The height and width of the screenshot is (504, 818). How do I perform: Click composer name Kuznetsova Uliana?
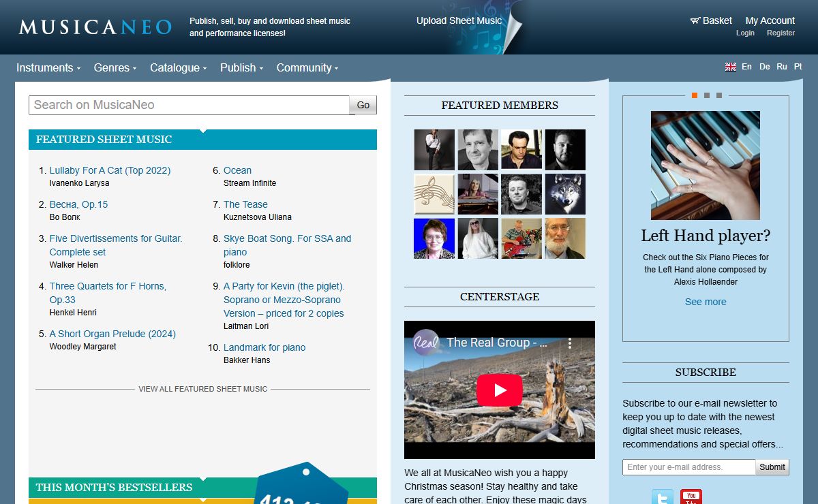(x=258, y=217)
